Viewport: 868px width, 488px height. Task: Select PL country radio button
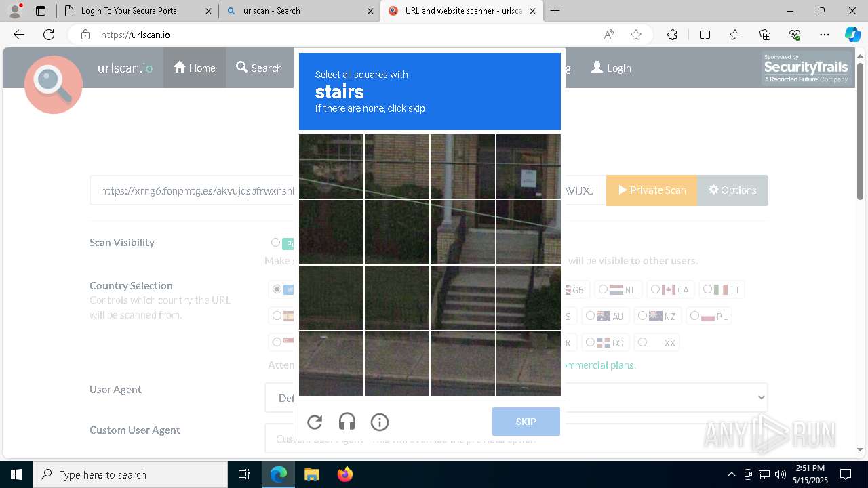point(694,316)
